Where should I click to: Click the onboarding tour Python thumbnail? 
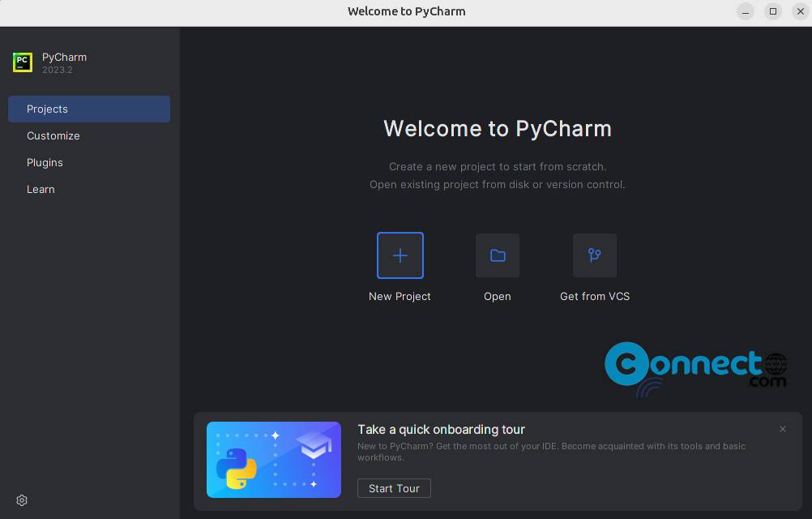273,460
